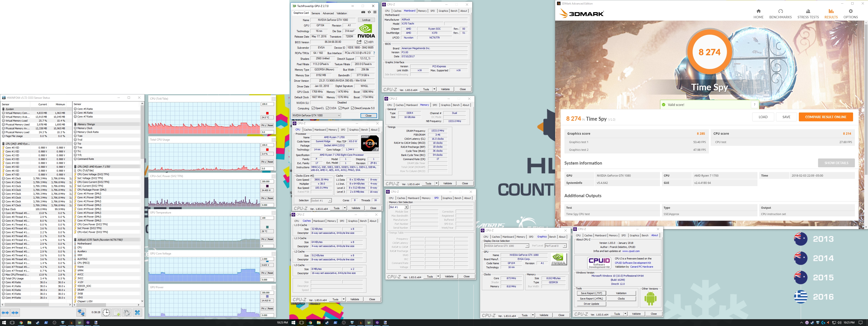868x326 pixels.
Task: Click help question mark beside Valid score
Action: pyautogui.click(x=755, y=105)
